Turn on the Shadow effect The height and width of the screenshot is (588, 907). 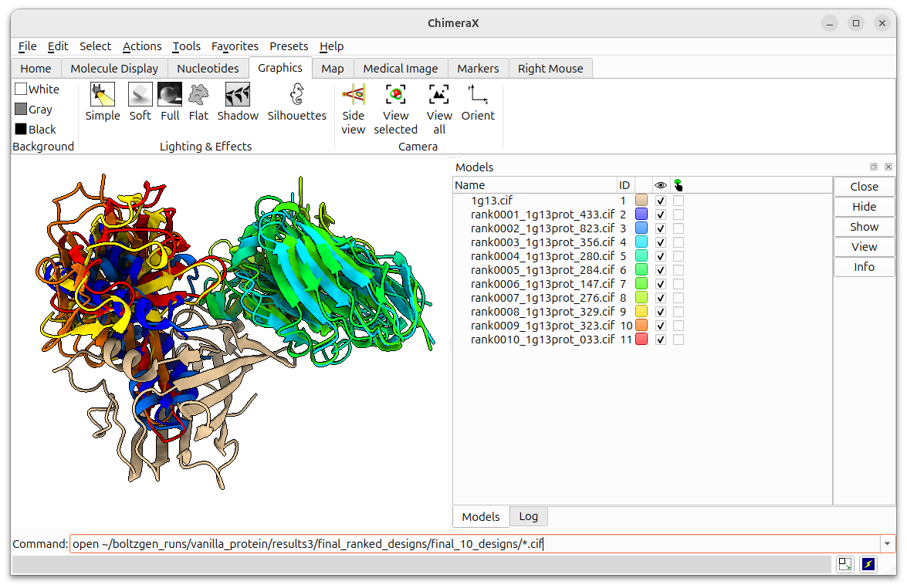(237, 101)
